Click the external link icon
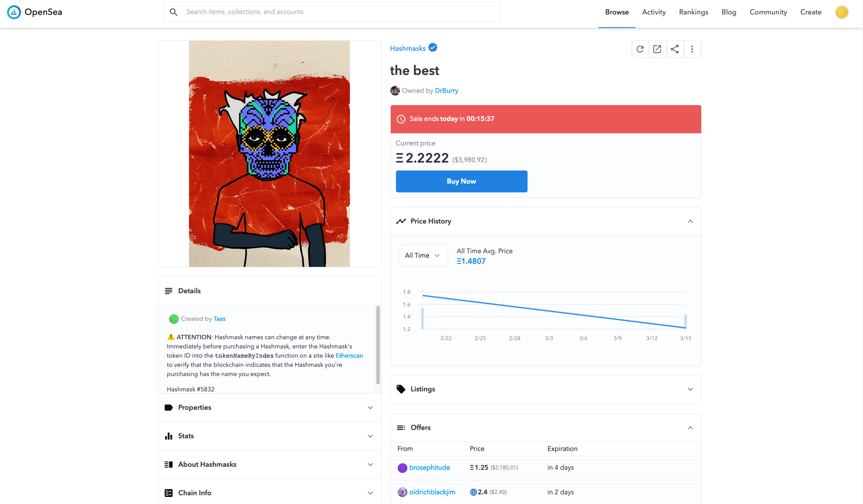 (657, 49)
